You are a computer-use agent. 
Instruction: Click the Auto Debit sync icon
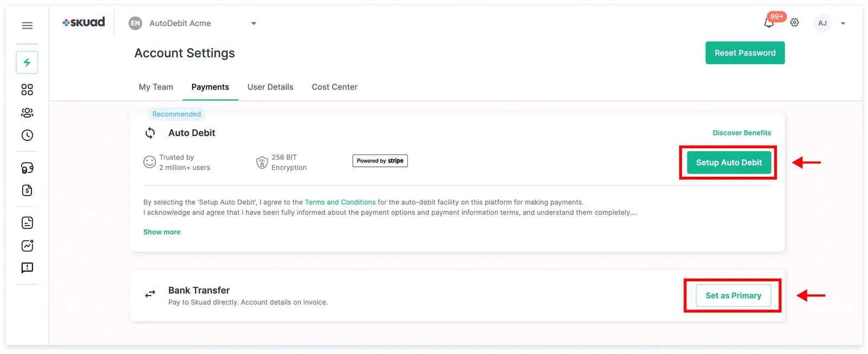coord(150,133)
